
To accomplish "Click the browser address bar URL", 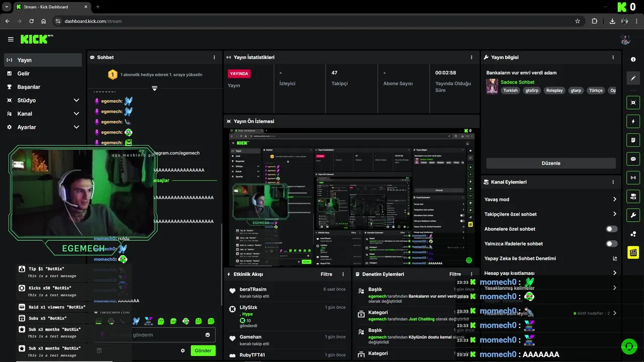I will click(93, 21).
